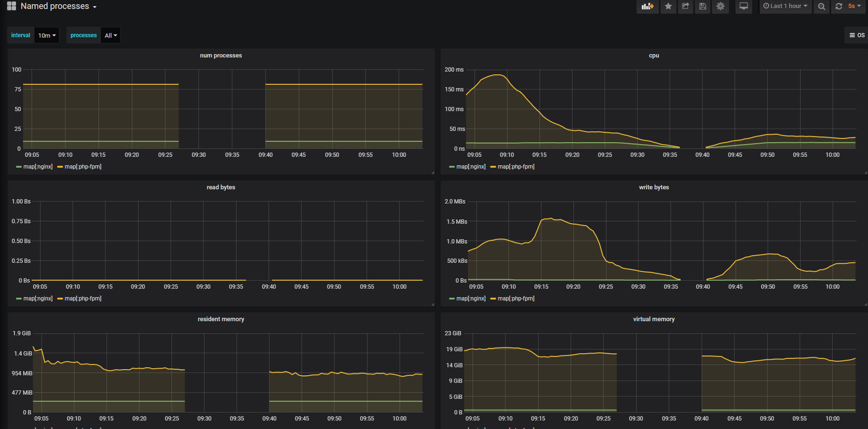Open the processes All dropdown

click(x=110, y=35)
